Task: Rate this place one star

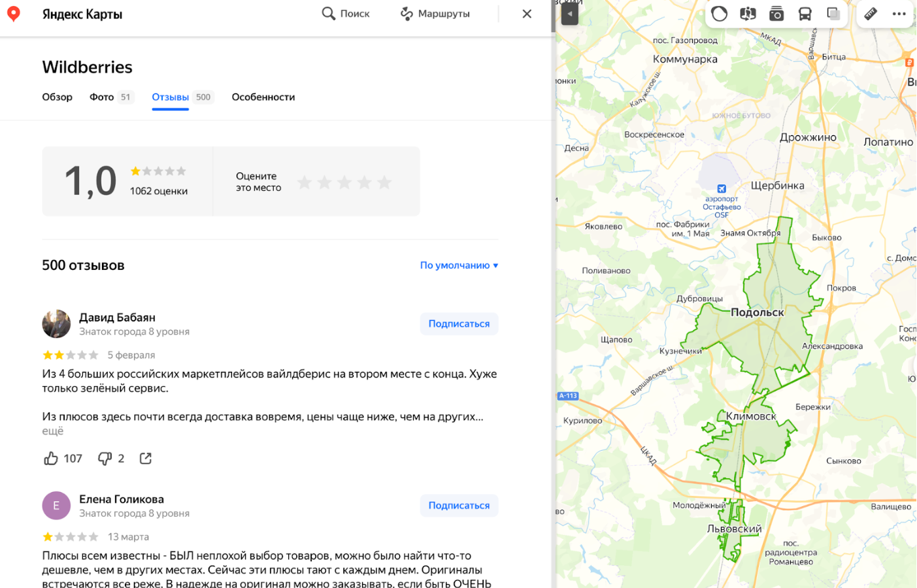Action: [x=305, y=182]
